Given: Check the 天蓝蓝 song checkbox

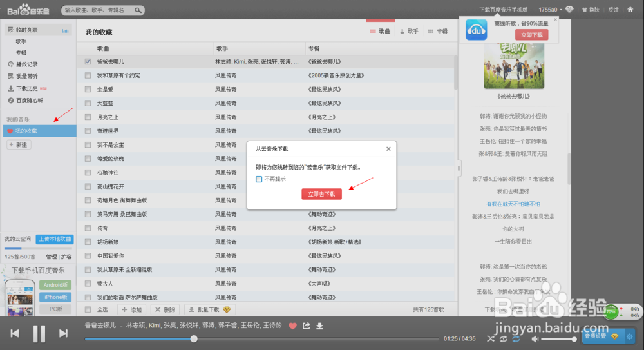Looking at the screenshot, I should pyautogui.click(x=88, y=103).
